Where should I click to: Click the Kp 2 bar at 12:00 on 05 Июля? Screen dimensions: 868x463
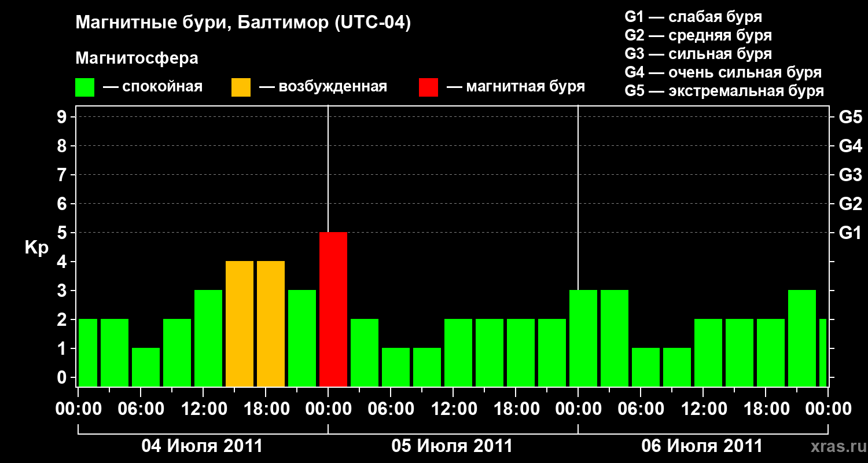[x=458, y=352]
